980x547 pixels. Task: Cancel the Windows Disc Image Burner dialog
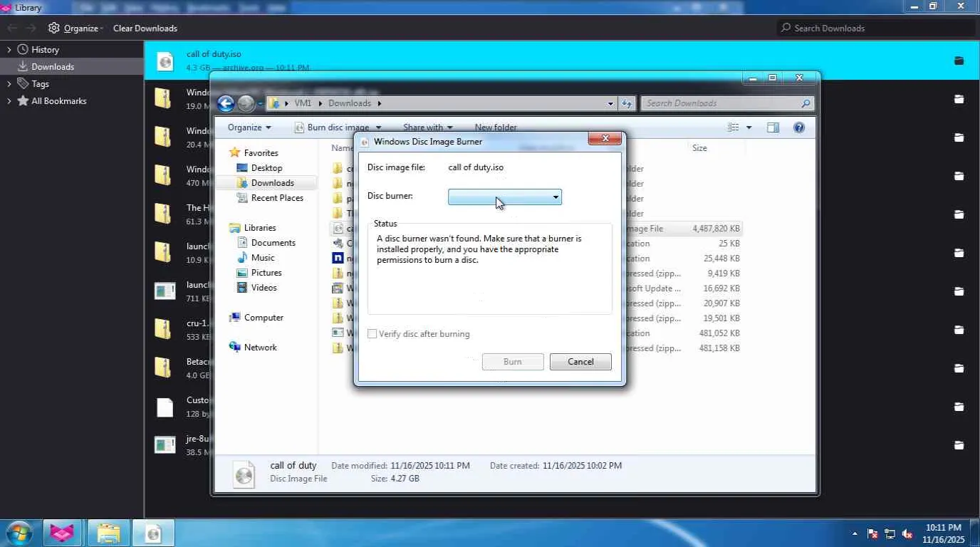pyautogui.click(x=580, y=362)
